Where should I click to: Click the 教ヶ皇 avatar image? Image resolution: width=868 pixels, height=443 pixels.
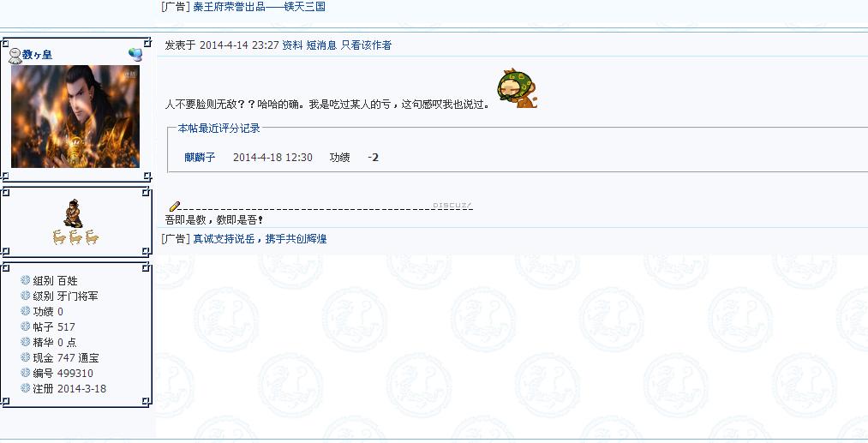(75, 117)
